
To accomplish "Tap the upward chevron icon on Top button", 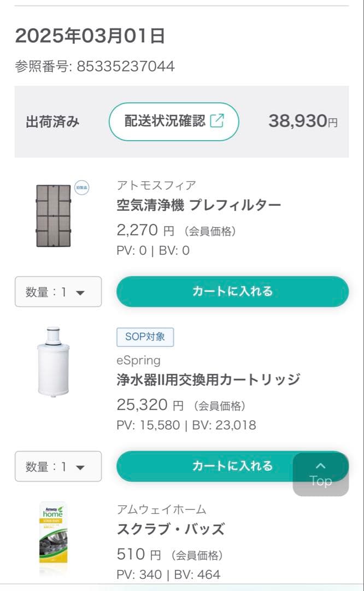I will pyautogui.click(x=320, y=465).
